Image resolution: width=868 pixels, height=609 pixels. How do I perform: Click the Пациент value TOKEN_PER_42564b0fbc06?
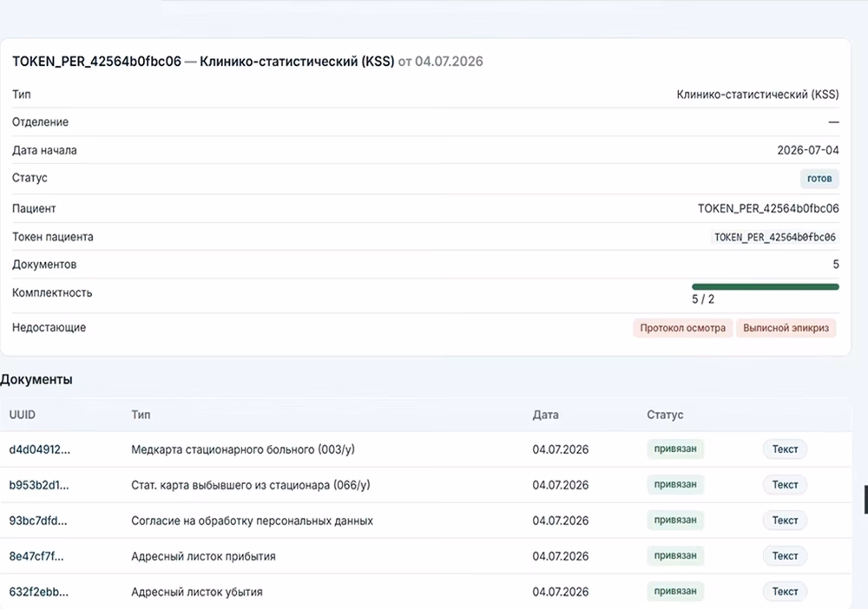[768, 208]
